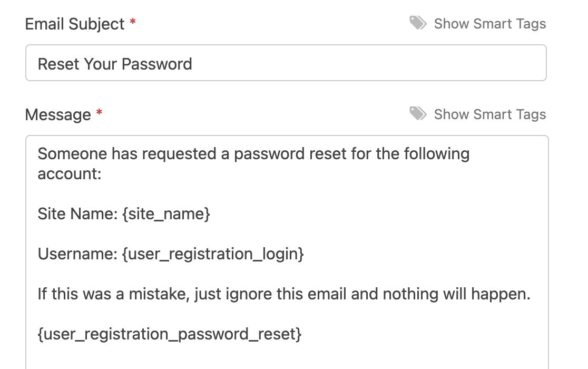
Task: Click the word 'account:' in the message
Action: (x=69, y=174)
